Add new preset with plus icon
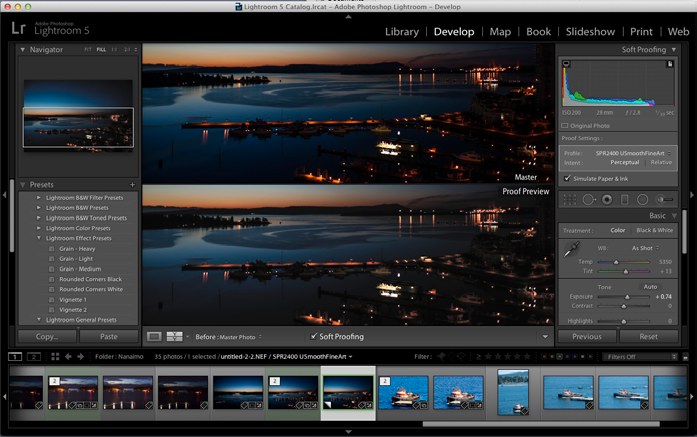This screenshot has height=437, width=697. click(132, 184)
